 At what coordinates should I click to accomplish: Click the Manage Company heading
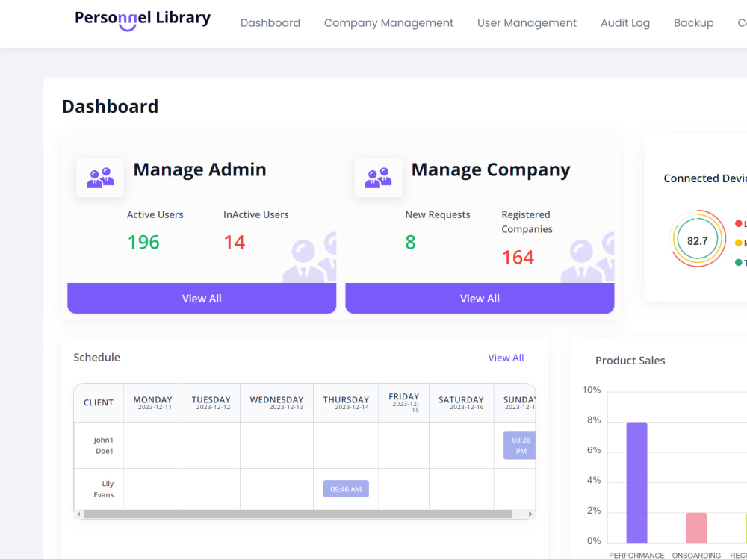[x=491, y=169]
